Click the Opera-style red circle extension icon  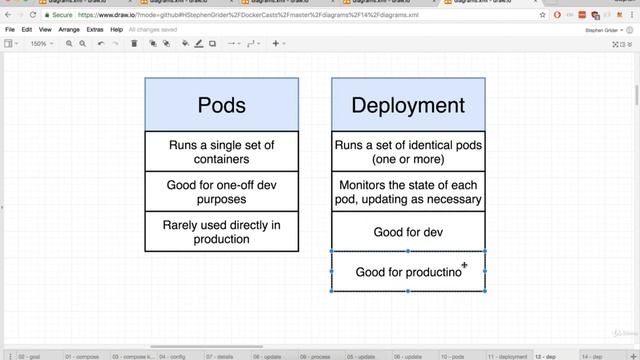(x=557, y=15)
